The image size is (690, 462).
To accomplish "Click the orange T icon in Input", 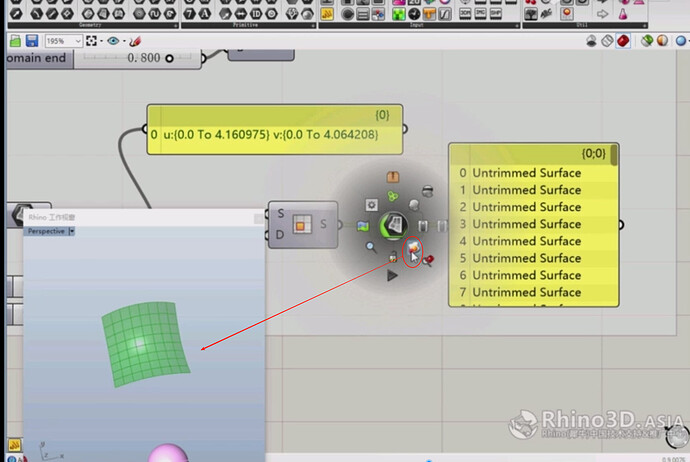I will tap(429, 14).
